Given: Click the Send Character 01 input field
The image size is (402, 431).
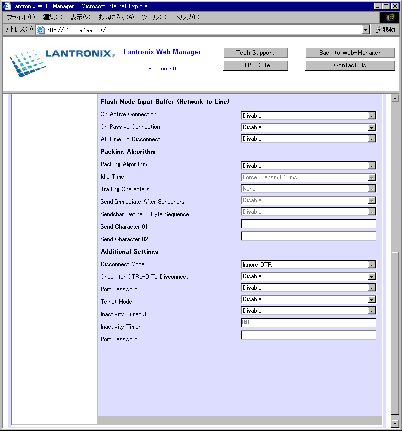Looking at the screenshot, I should pyautogui.click(x=308, y=224).
